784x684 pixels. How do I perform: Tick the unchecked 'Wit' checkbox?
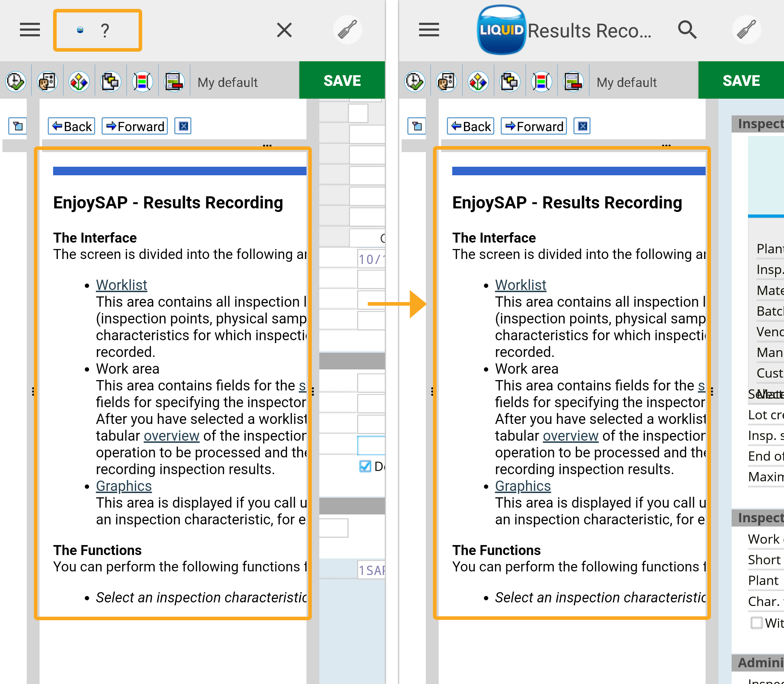click(756, 623)
